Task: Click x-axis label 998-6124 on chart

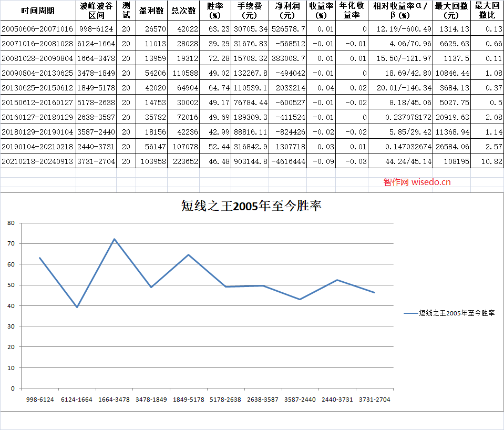Action: tap(39, 400)
